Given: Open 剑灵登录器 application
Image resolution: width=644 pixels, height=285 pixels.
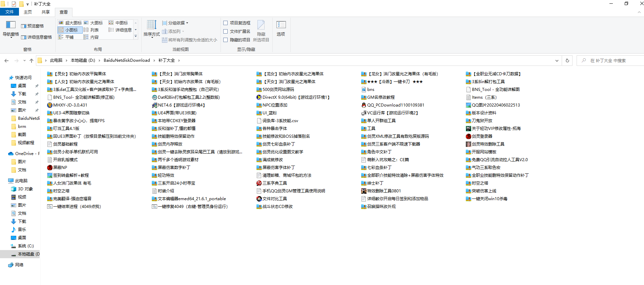Looking at the screenshot, I should (x=479, y=136).
